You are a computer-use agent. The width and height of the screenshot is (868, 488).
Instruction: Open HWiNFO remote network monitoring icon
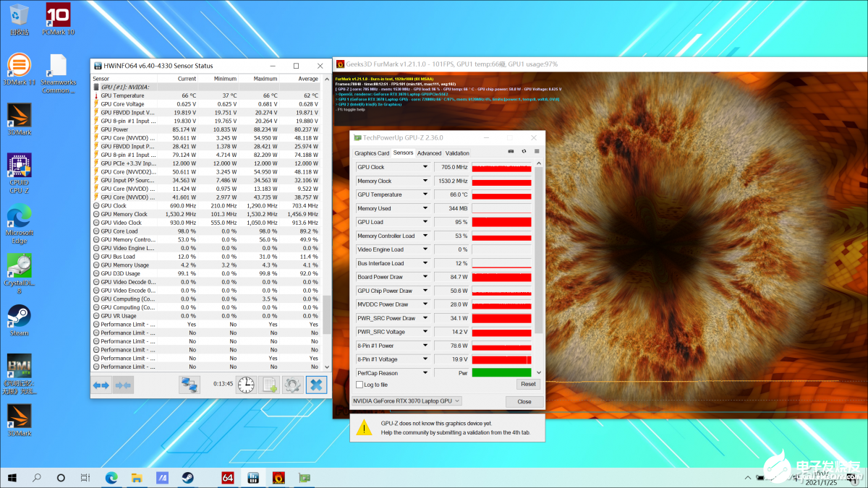coord(189,385)
